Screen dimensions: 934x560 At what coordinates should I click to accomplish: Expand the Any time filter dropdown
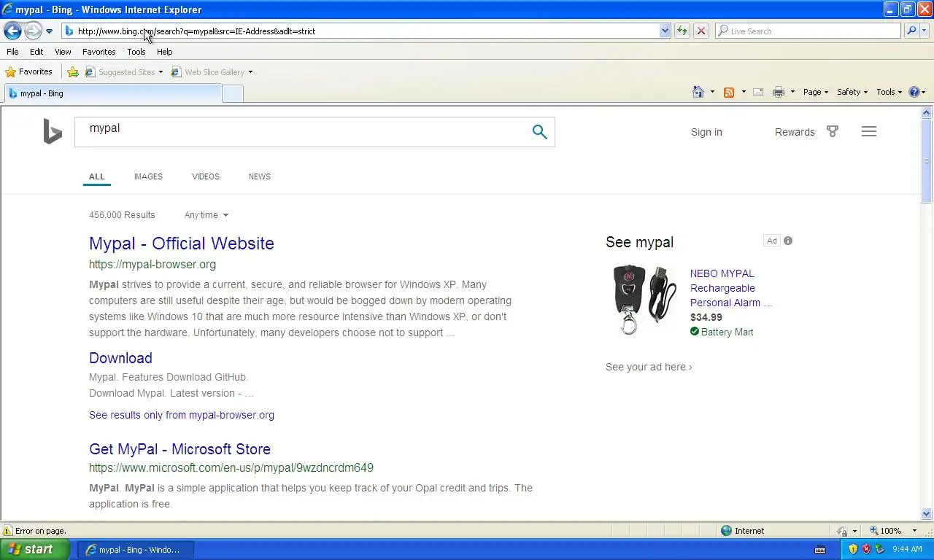click(207, 215)
